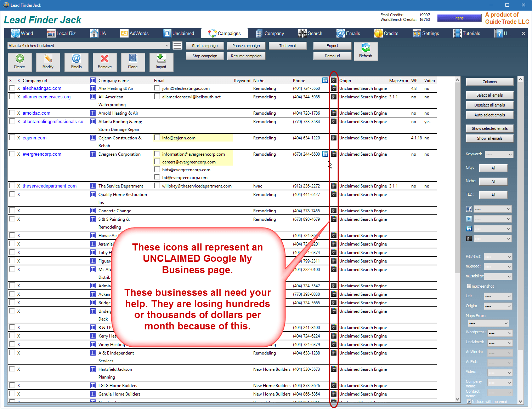Click the LinkedIn icon in Evergreen Corporation row
Viewport: 532px width, 409px height.
click(x=325, y=154)
